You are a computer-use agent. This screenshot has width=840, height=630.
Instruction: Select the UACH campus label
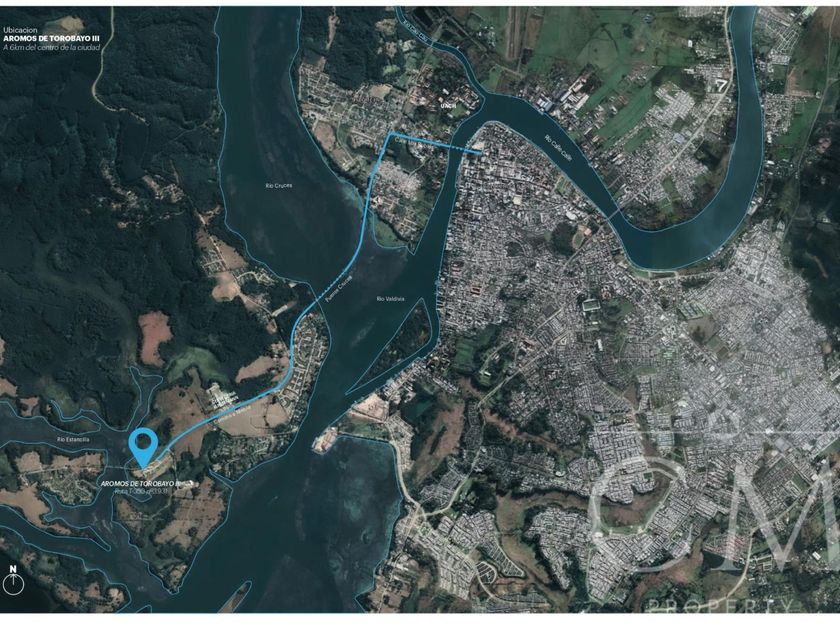point(447,106)
